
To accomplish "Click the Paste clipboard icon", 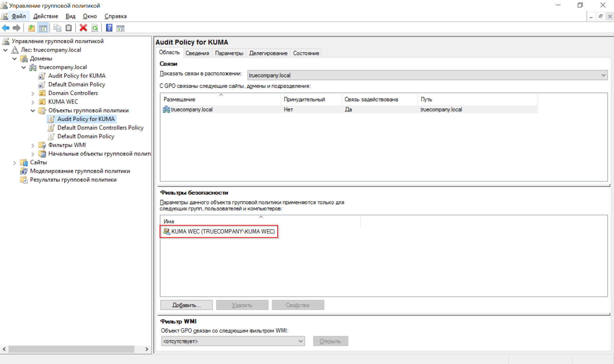I will (x=69, y=28).
